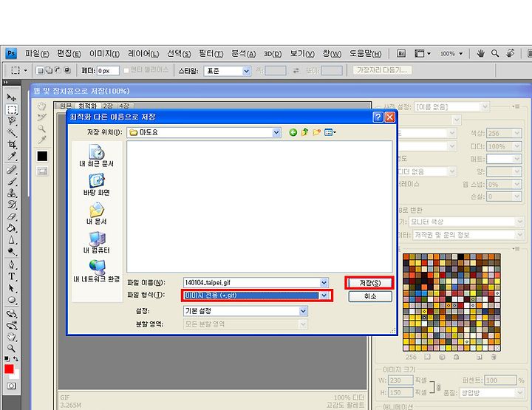Select the 3D Orbit camera tool

point(12,326)
